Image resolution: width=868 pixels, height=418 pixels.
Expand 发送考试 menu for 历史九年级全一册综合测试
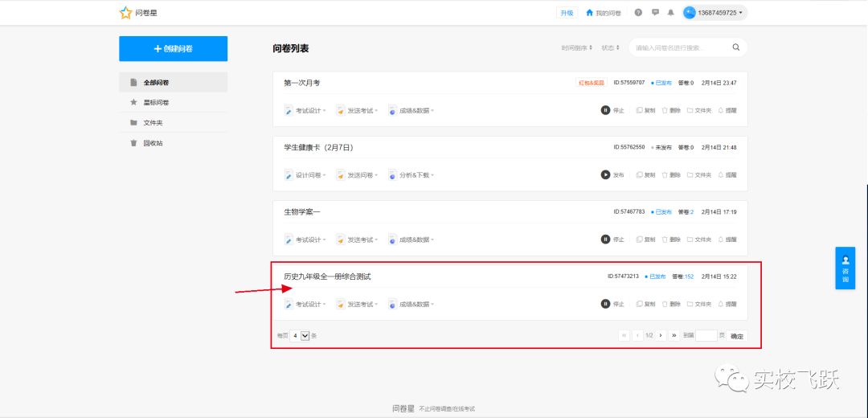pyautogui.click(x=357, y=304)
